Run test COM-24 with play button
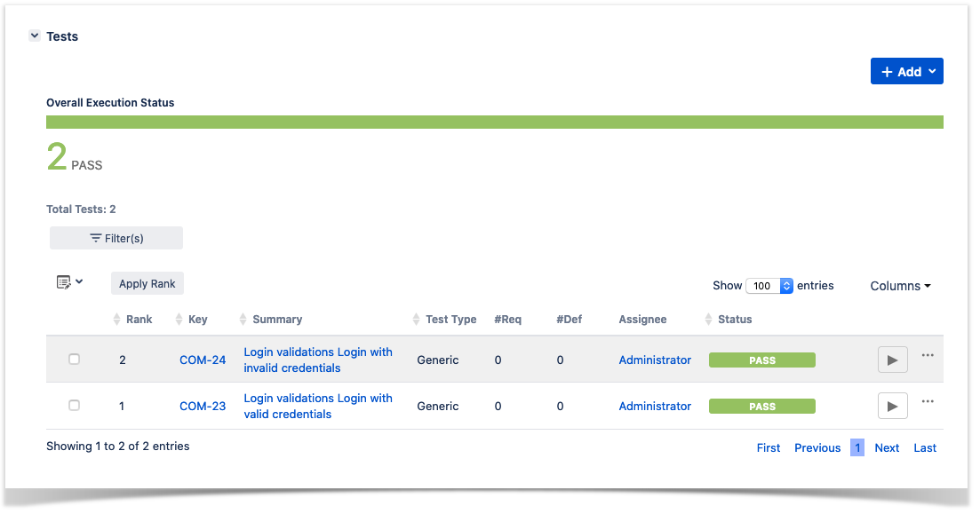Image resolution: width=980 pixels, height=514 pixels. click(x=893, y=360)
